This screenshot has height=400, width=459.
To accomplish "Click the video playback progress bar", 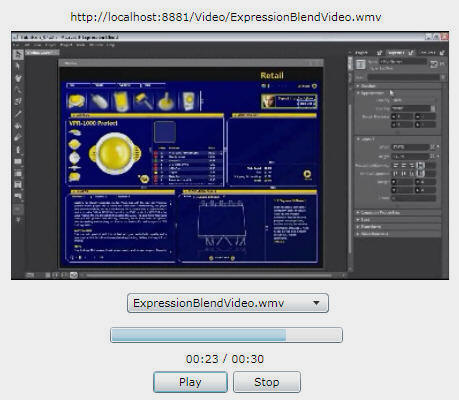I will point(226,335).
